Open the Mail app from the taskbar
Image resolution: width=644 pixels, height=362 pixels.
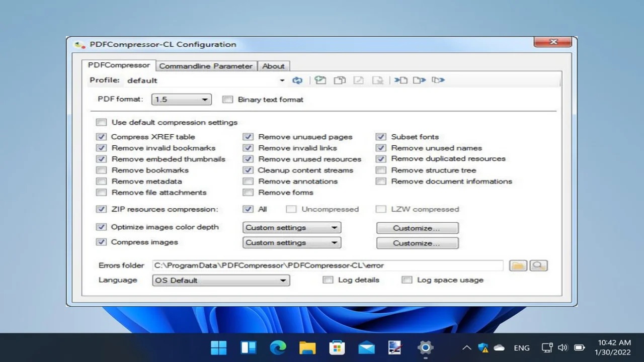coord(367,347)
